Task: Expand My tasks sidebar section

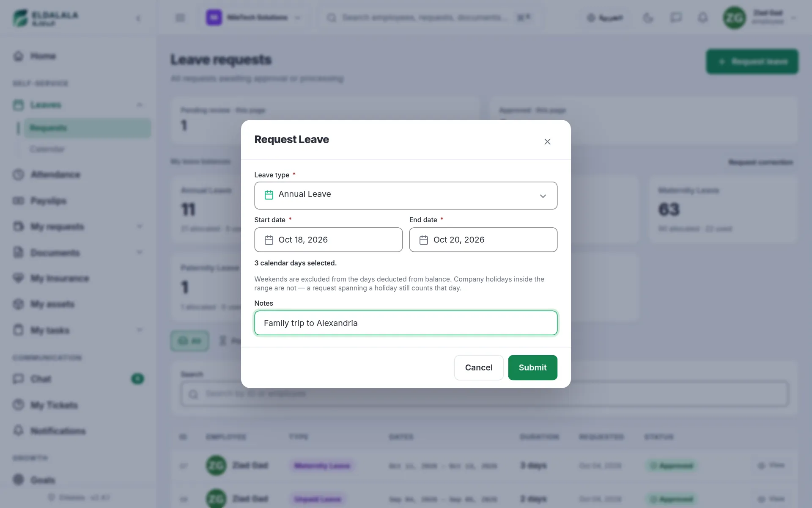Action: tap(78, 330)
